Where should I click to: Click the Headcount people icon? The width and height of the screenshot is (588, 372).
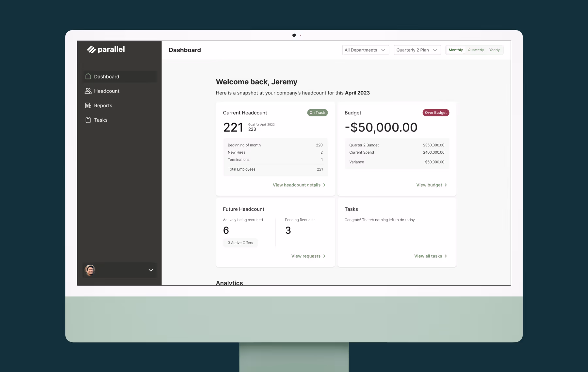tap(88, 91)
